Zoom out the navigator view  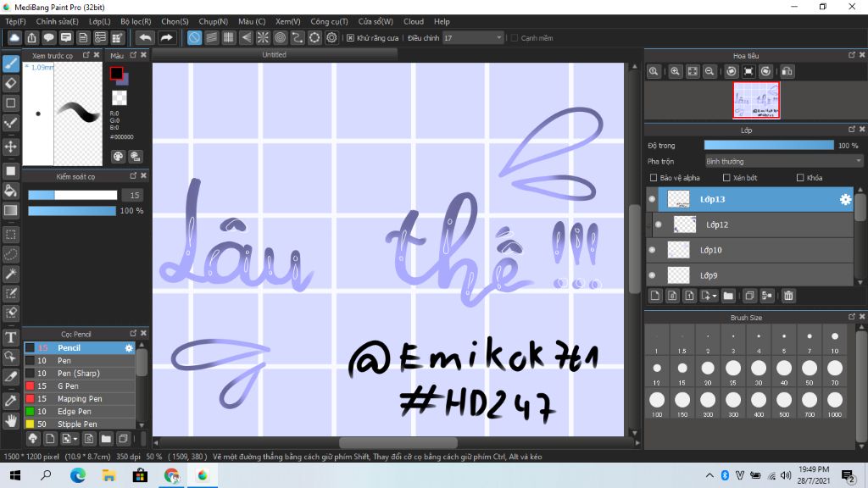pos(709,71)
